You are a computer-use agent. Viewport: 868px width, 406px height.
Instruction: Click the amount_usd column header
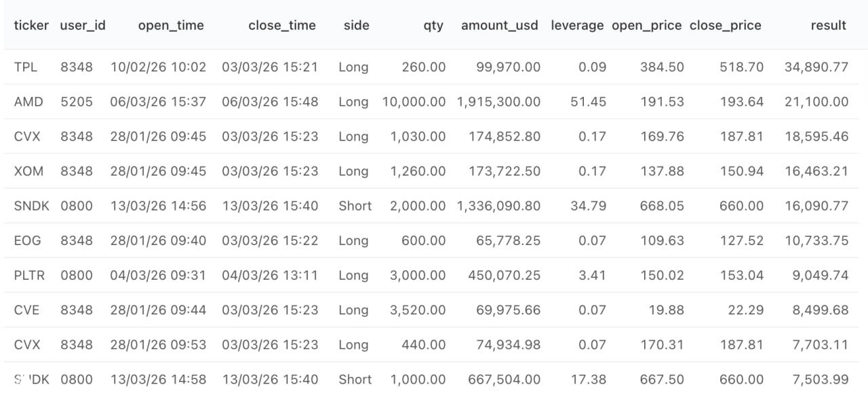(x=500, y=25)
